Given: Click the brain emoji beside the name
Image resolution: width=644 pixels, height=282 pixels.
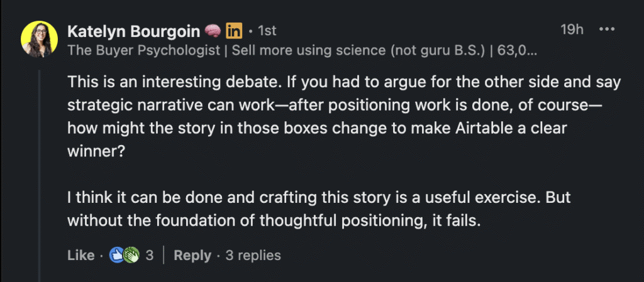Looking at the screenshot, I should tap(213, 30).
